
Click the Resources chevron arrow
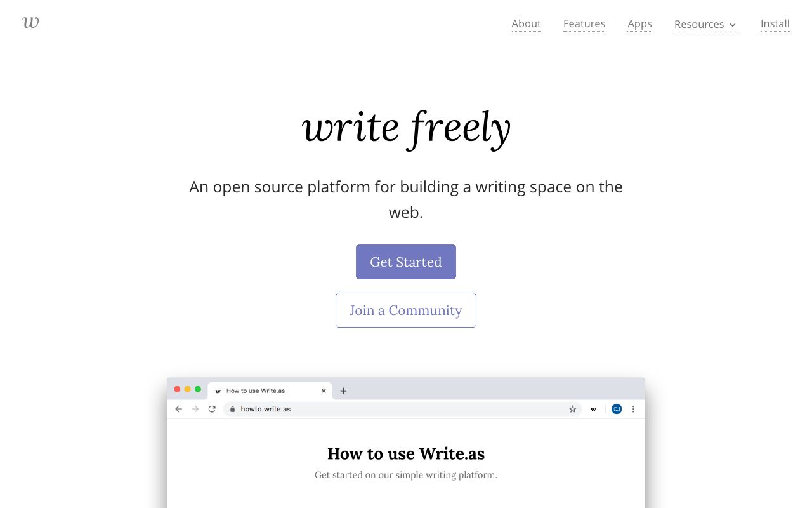coord(733,25)
